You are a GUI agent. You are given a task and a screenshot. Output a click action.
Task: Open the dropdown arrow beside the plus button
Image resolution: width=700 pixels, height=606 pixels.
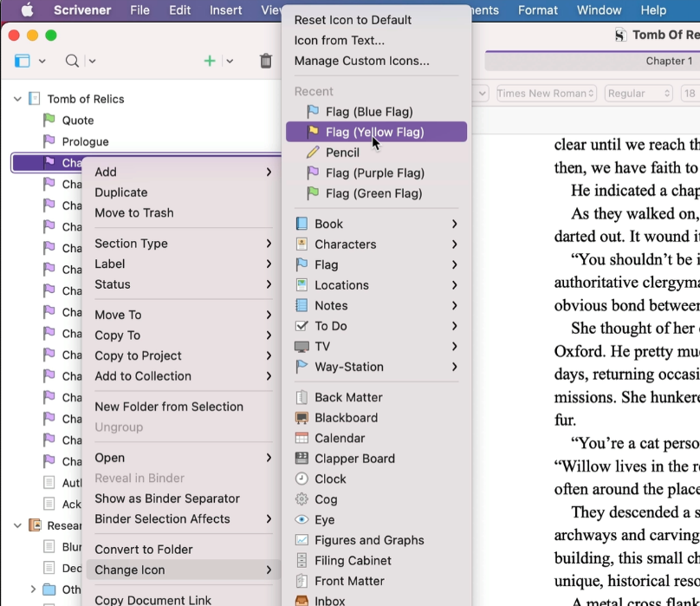[x=230, y=61]
